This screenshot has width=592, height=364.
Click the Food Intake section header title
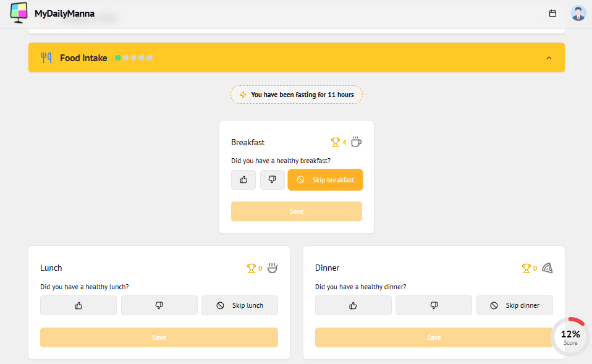tap(83, 58)
